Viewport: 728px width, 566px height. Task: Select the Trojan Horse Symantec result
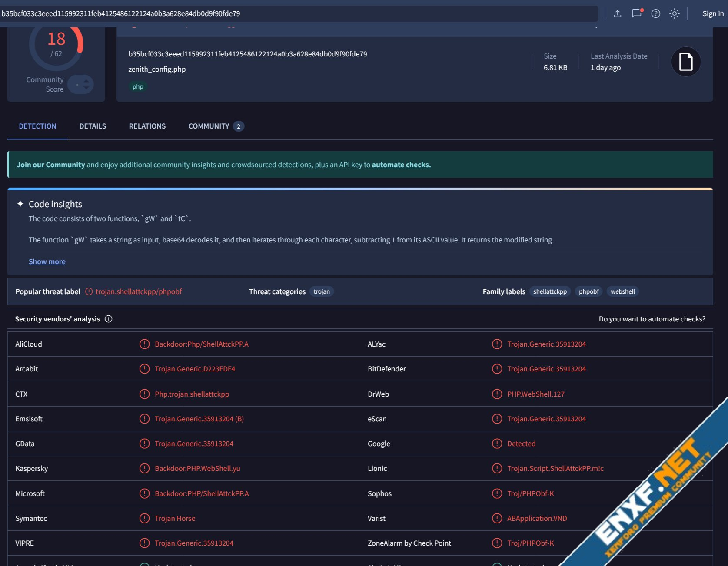coord(175,518)
